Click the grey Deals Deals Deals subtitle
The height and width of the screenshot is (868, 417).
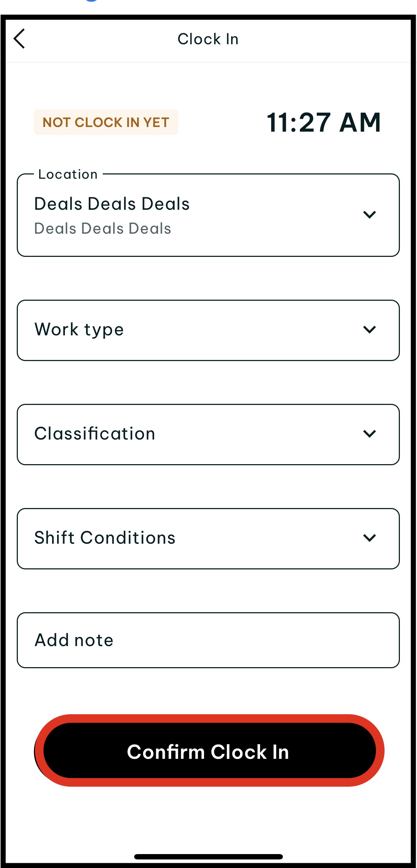(103, 229)
